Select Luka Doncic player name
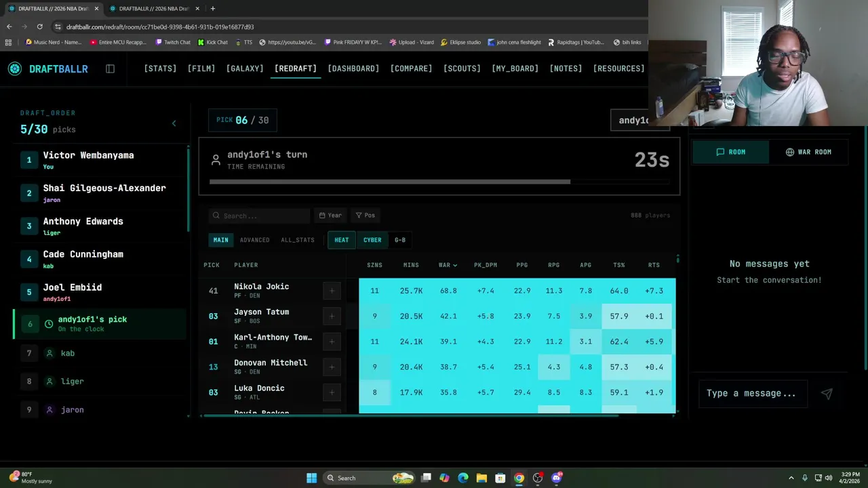Viewport: 868px width, 488px height. click(259, 388)
